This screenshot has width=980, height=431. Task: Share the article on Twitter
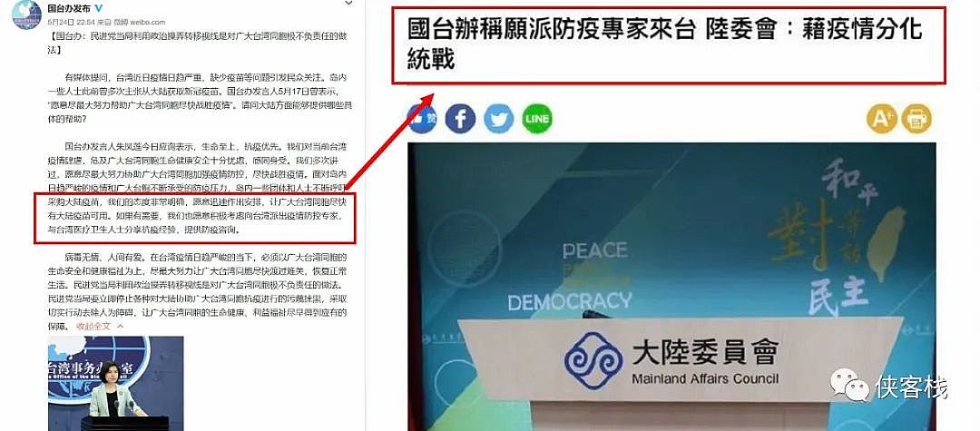click(x=499, y=119)
